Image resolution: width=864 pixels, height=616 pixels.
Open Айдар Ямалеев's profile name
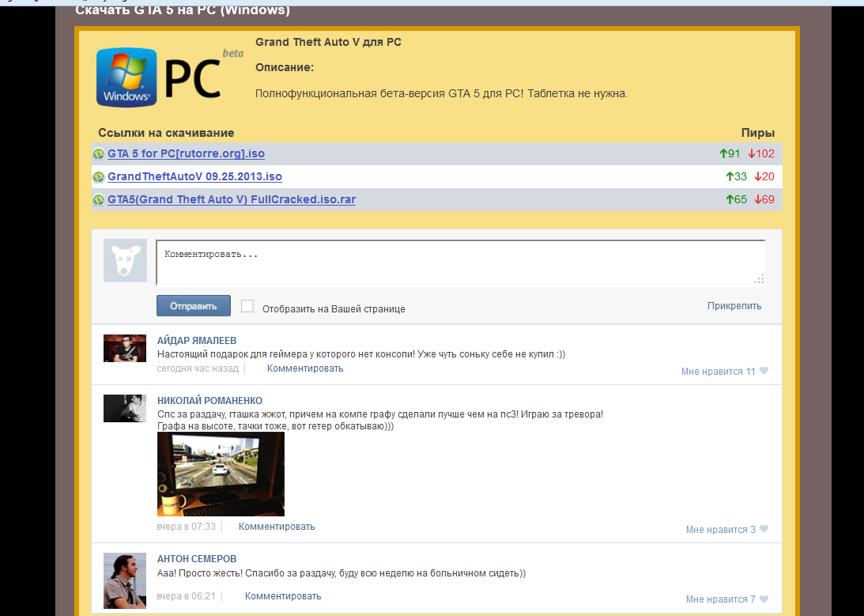pos(197,341)
